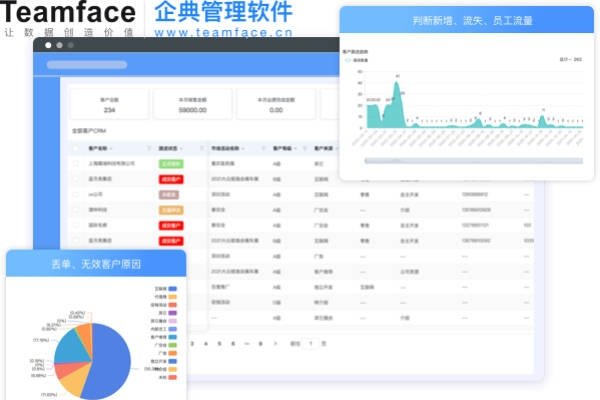Go to page 6 in pagination
Viewport: 600px width, 400px height.
233,344
